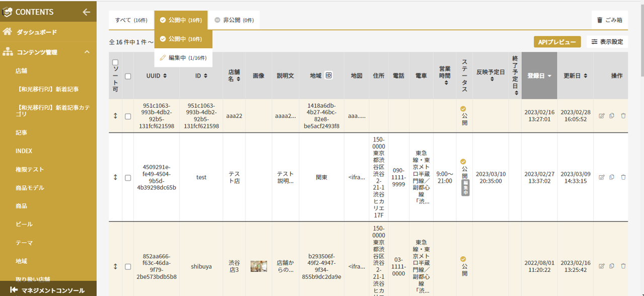The width and height of the screenshot is (644, 296).
Task: Toggle the ソート可 checkbox
Action: [115, 62]
